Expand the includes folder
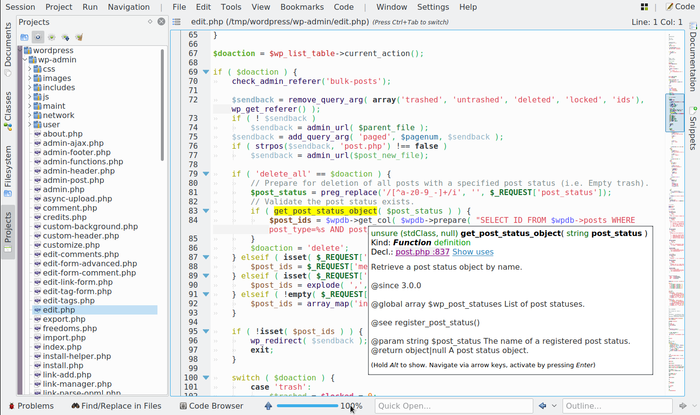 [32, 87]
